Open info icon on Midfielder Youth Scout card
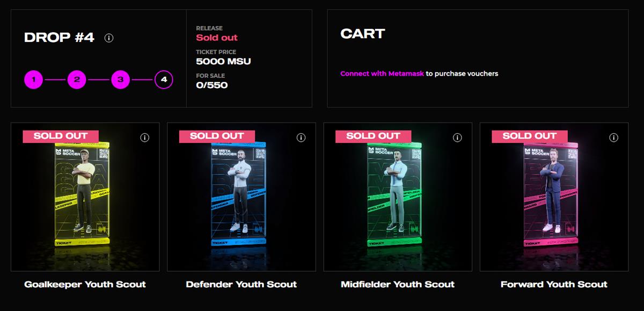Screen dimensions: 644x311 pyautogui.click(x=457, y=138)
